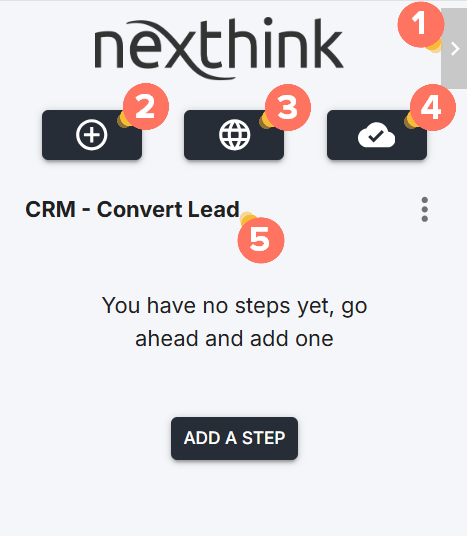Click the plus-circle create button
The height and width of the screenshot is (536, 467).
(92, 135)
